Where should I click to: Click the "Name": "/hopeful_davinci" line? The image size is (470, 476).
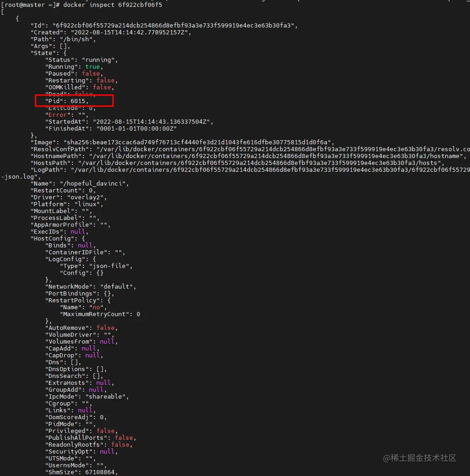click(x=80, y=184)
